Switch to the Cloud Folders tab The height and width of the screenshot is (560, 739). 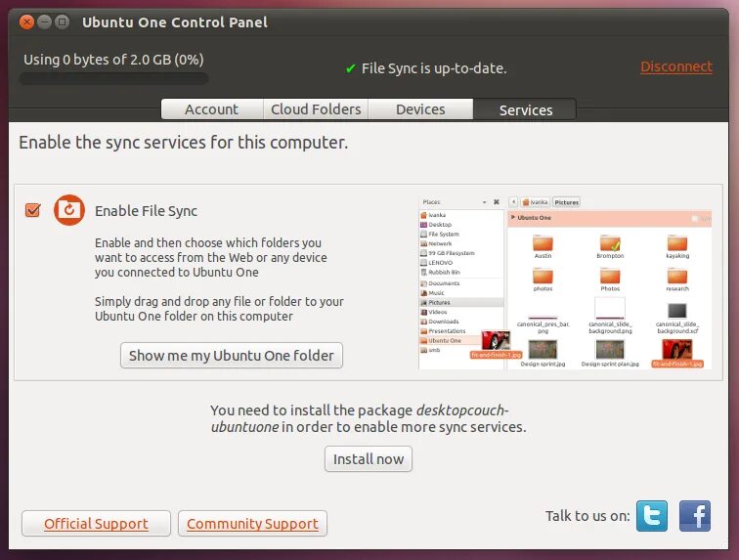point(316,109)
